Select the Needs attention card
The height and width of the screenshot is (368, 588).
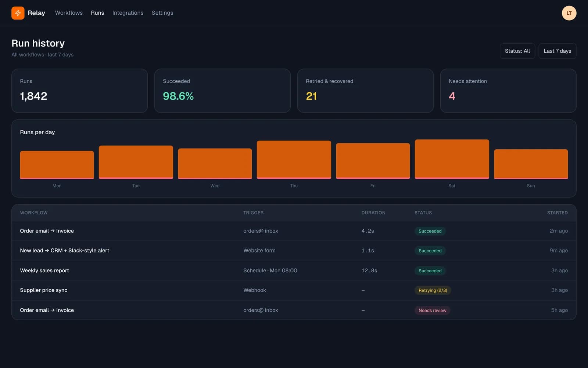tap(508, 91)
